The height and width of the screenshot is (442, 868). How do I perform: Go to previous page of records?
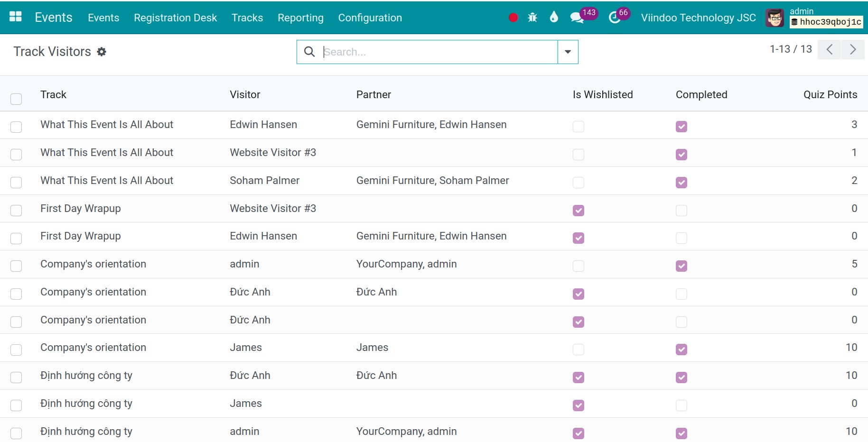(x=830, y=49)
